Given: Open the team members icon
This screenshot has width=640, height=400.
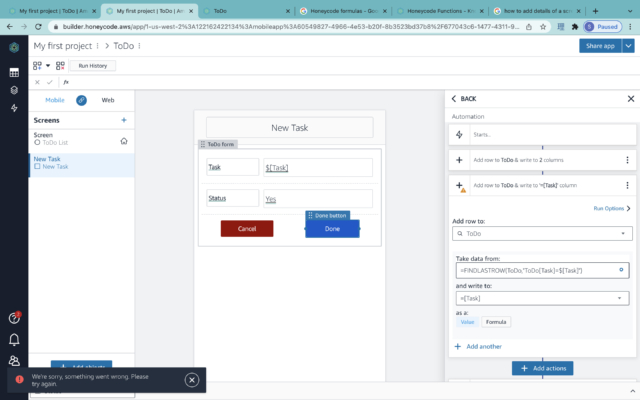Looking at the screenshot, I should tap(14, 361).
